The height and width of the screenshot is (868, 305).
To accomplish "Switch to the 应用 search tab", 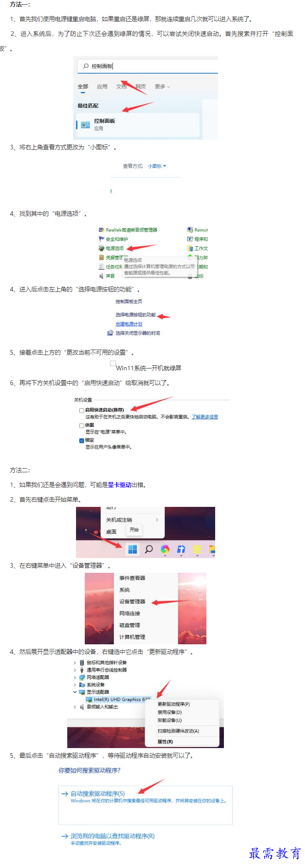I will (102, 86).
